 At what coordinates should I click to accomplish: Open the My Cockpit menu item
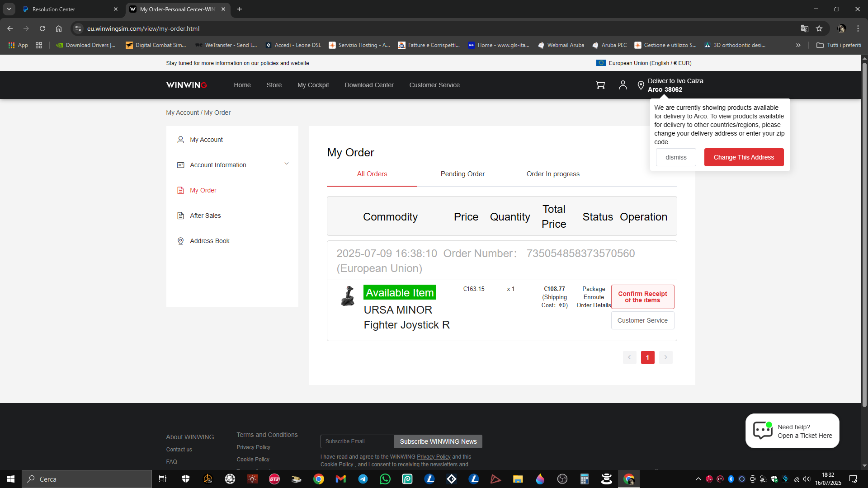[313, 85]
